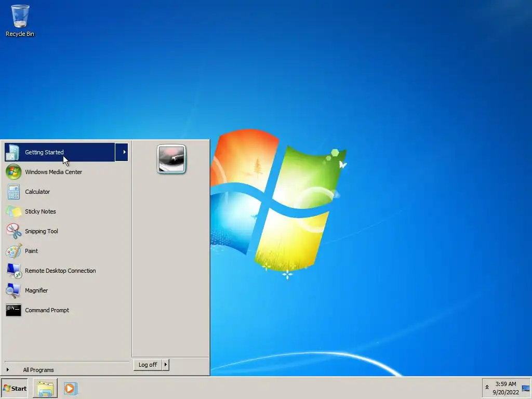The image size is (532, 399).
Task: Launch Magnifier from its label
Action: [36, 290]
